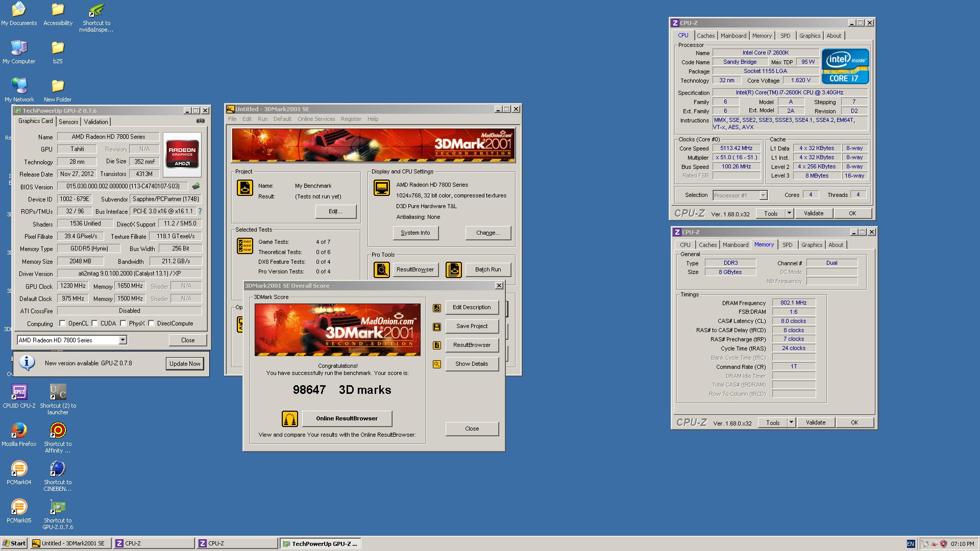This screenshot has width=980, height=551.
Task: Open the File menu in 3DMark2001
Action: coord(232,119)
